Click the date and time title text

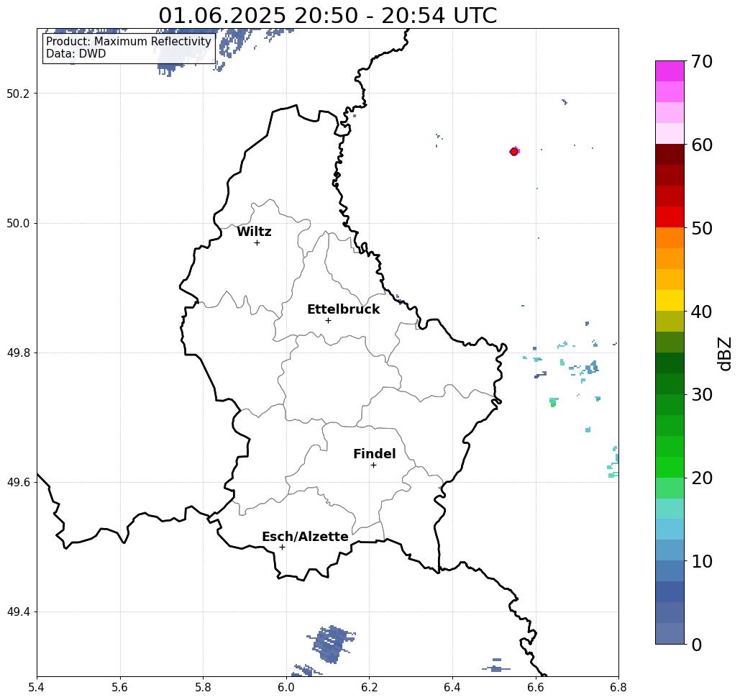click(327, 15)
